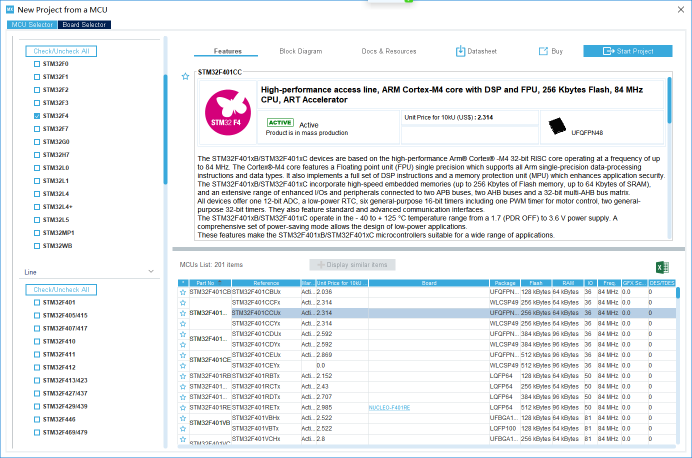This screenshot has height=458, width=692.
Task: Open the NUCLEO-F401RE board link
Action: tap(389, 408)
